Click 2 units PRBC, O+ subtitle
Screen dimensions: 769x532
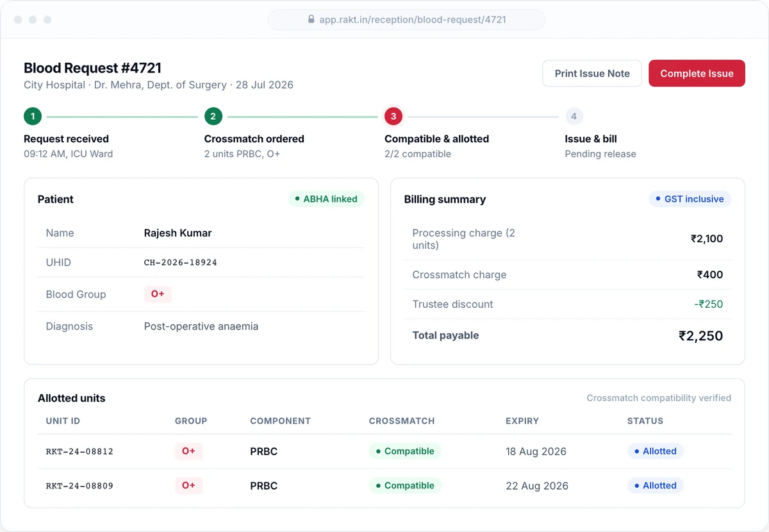[242, 154]
